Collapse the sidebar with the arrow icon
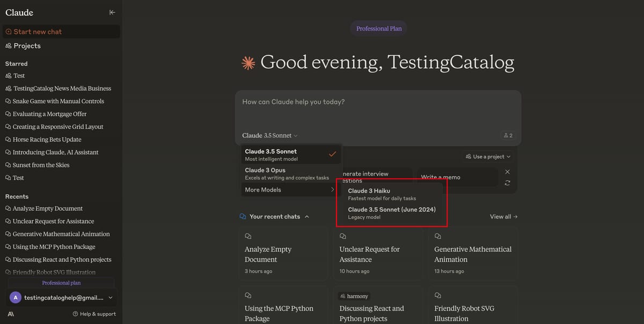 tap(112, 12)
